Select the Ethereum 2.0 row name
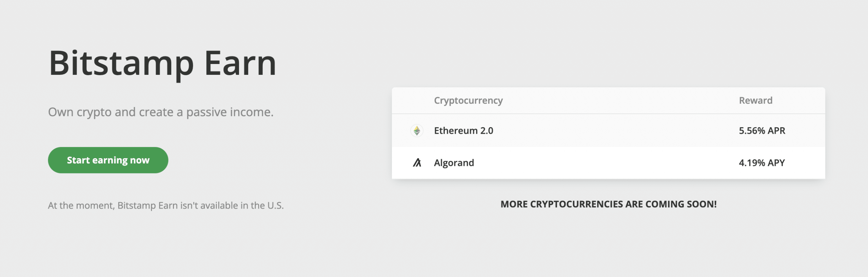Image resolution: width=868 pixels, height=277 pixels. tap(463, 131)
